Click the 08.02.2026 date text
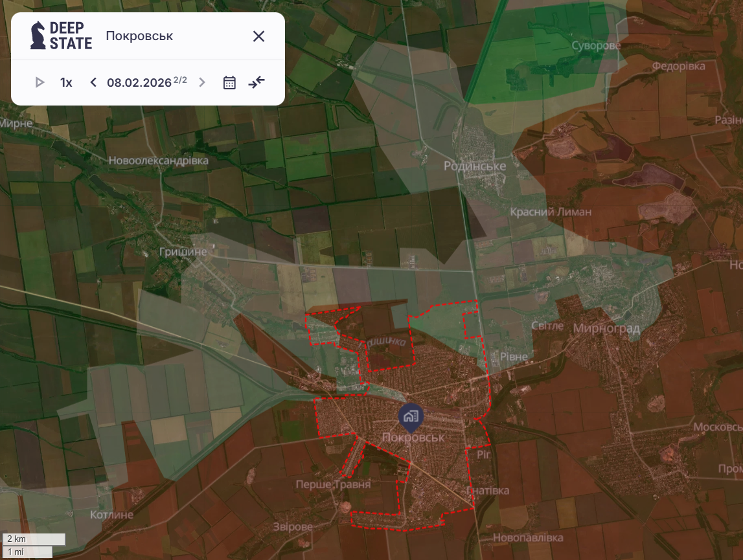This screenshot has width=743, height=560. click(139, 82)
